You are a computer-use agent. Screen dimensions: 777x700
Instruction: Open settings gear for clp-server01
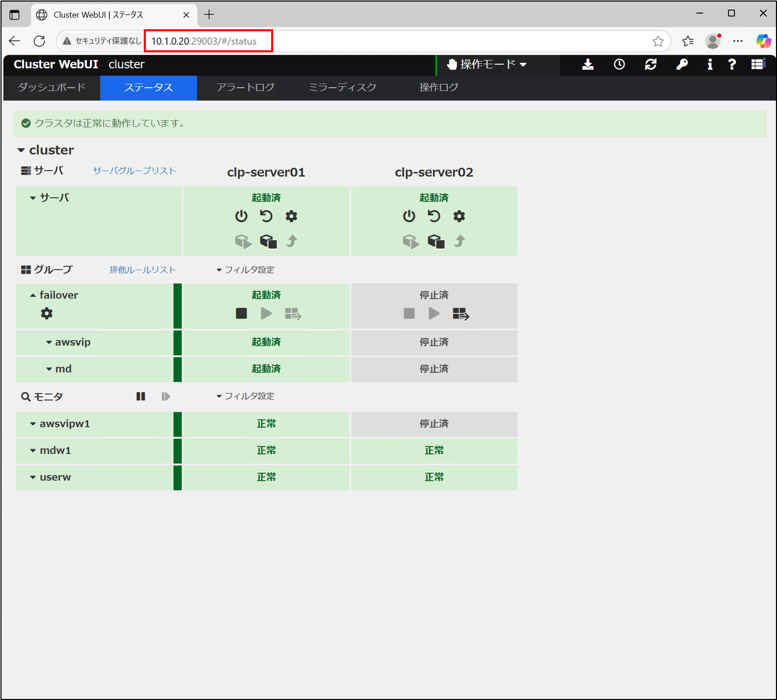tap(291, 216)
